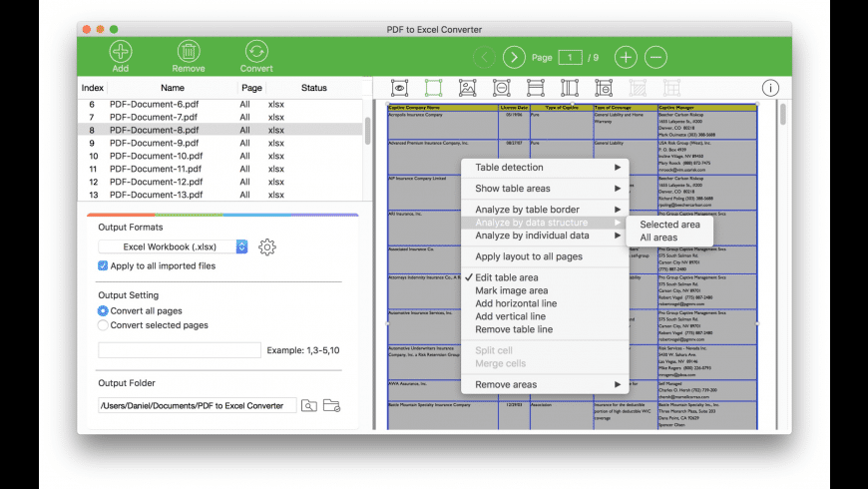Choose Add vertical line menu item

coord(545,316)
